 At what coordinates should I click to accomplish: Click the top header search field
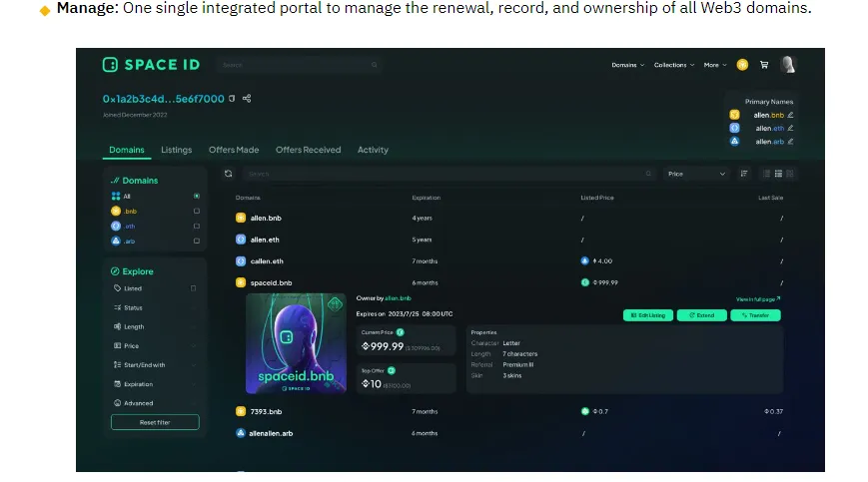click(299, 65)
